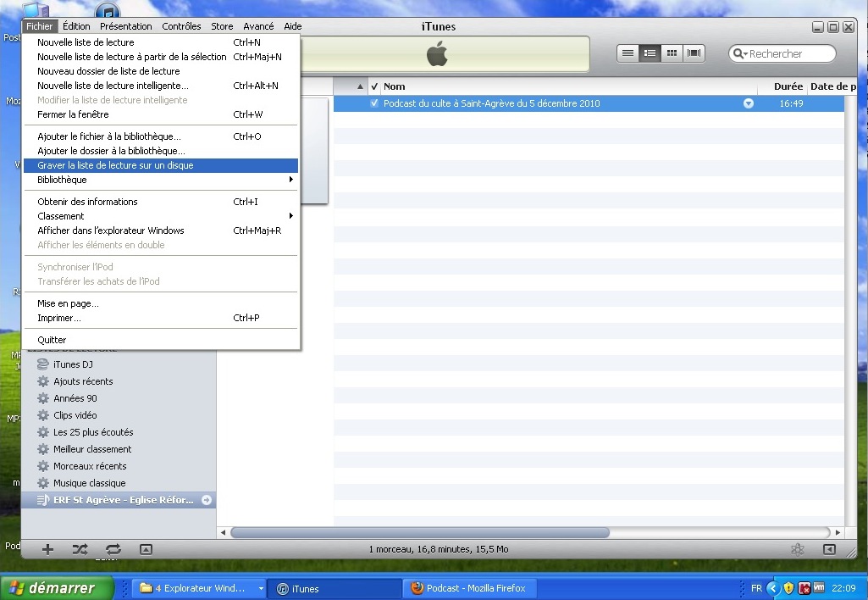Expand hidden tray icons arrow
Image resolution: width=868 pixels, height=600 pixels.
[773, 588]
